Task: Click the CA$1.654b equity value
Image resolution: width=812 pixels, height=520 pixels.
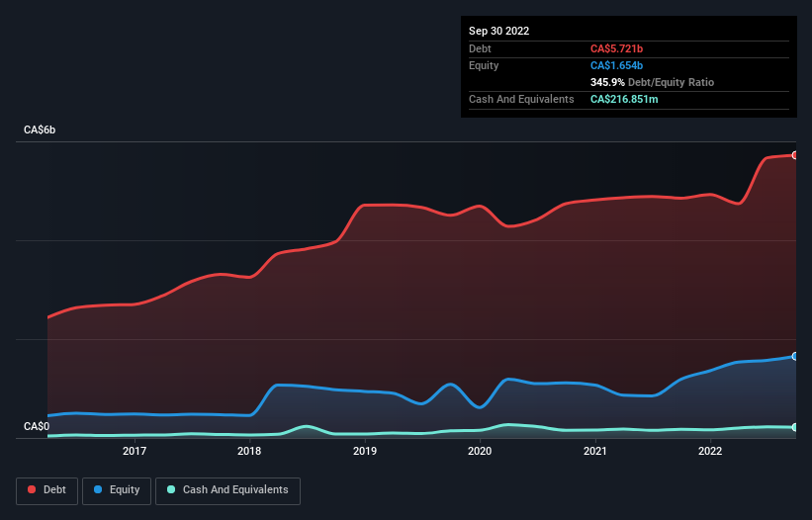Action: coord(616,65)
